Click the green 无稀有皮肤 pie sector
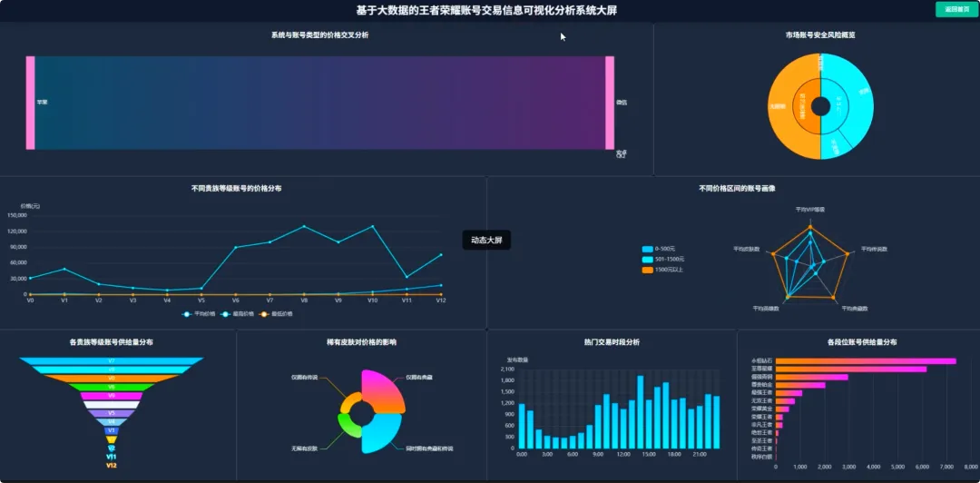 coord(347,427)
